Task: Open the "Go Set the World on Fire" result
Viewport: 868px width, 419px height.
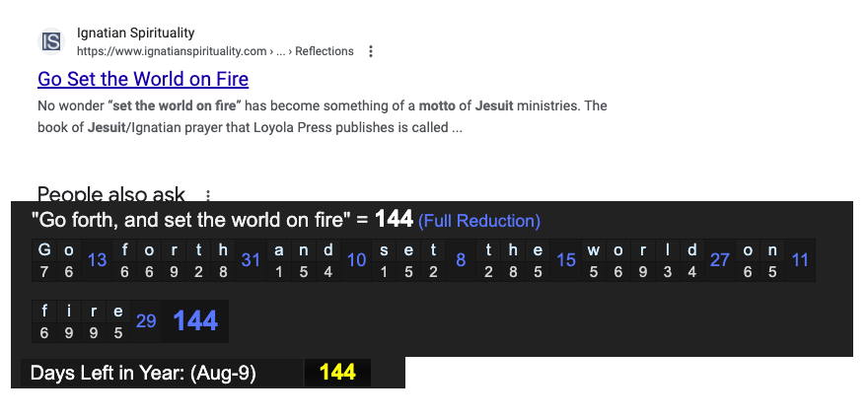Action: coord(143,79)
